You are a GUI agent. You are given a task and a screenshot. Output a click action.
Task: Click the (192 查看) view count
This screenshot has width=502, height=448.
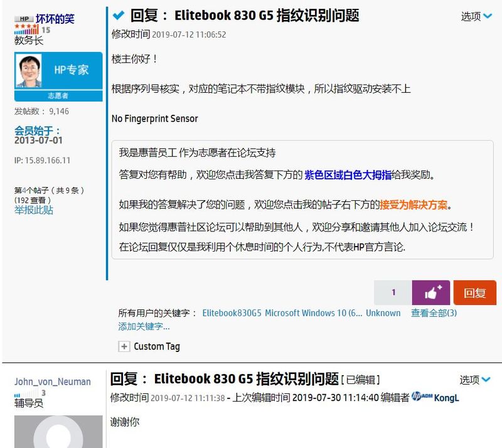(33, 200)
